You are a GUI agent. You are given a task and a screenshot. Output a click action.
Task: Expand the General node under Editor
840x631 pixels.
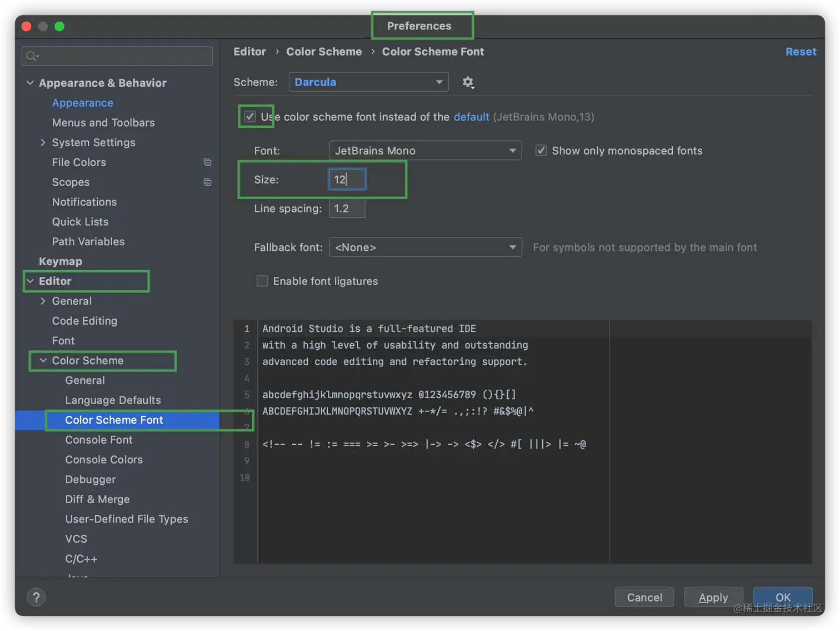click(43, 301)
